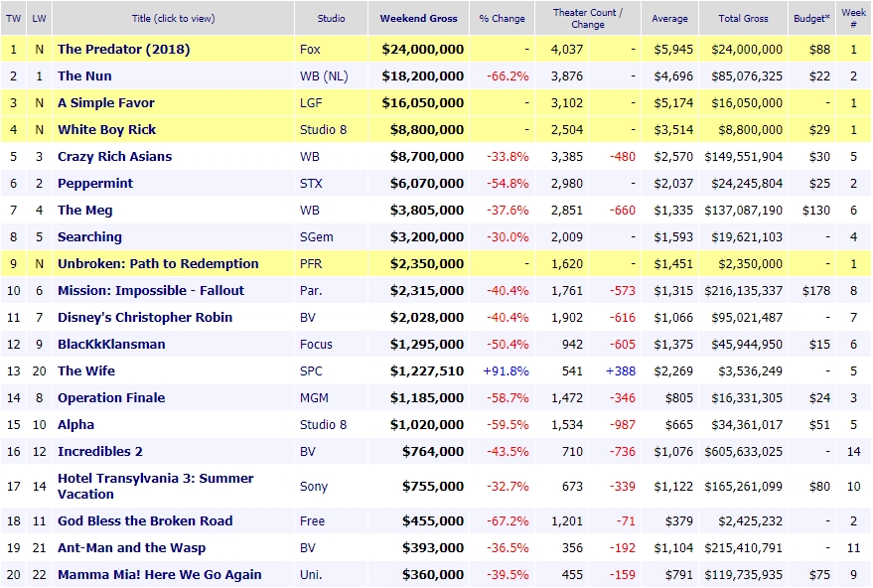Viewport: 873px width, 588px height.
Task: View Mission: Impossible - Fallout page
Action: tap(151, 290)
